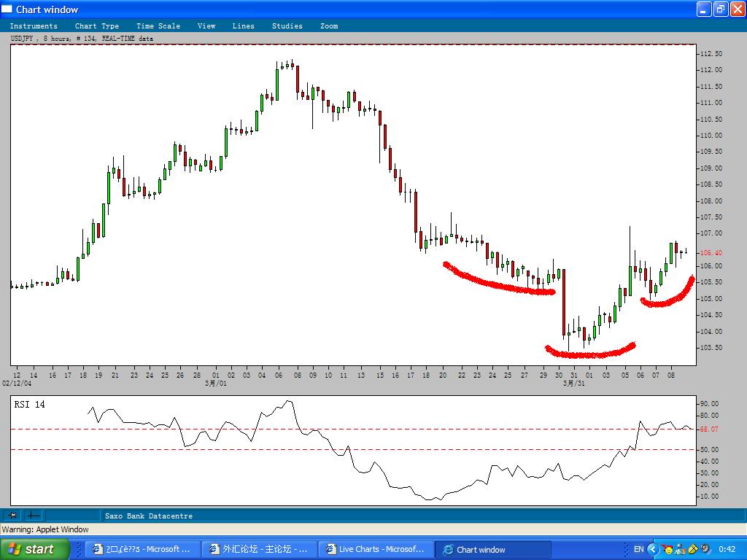Minimize the Chart window
747x560 pixels.
(704, 9)
